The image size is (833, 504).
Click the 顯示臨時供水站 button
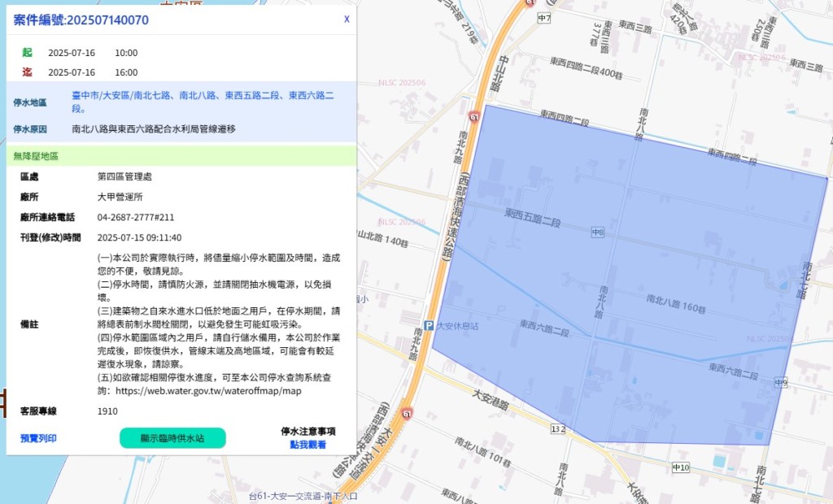(172, 437)
